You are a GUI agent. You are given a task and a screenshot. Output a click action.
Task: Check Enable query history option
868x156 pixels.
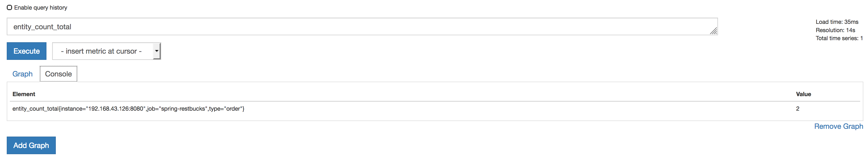click(9, 7)
